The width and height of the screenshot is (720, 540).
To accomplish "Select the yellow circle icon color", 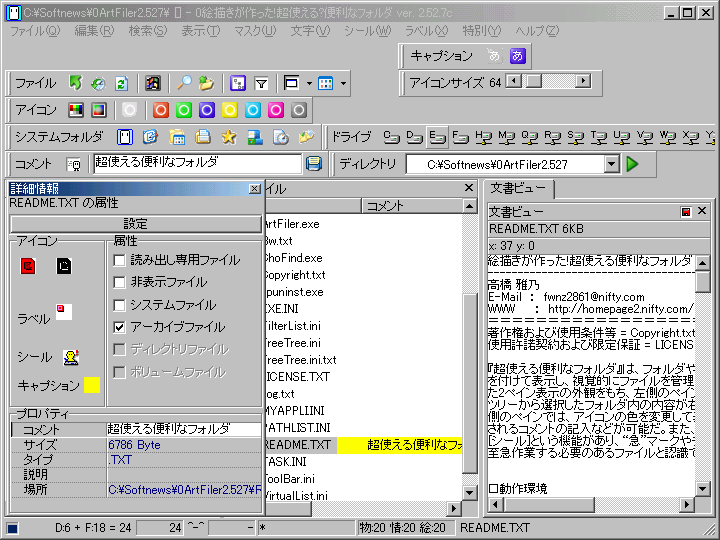I will [230, 110].
